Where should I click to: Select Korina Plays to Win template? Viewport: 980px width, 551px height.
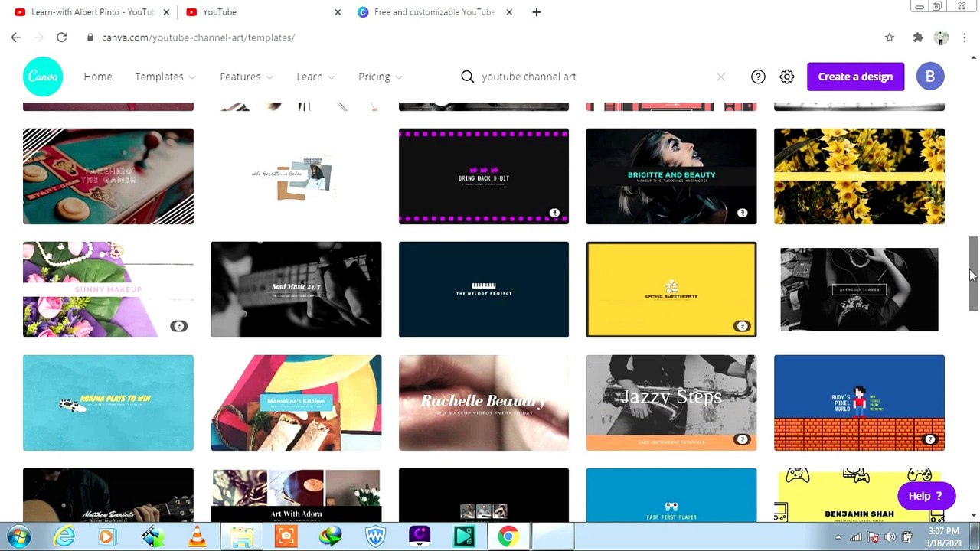point(108,403)
